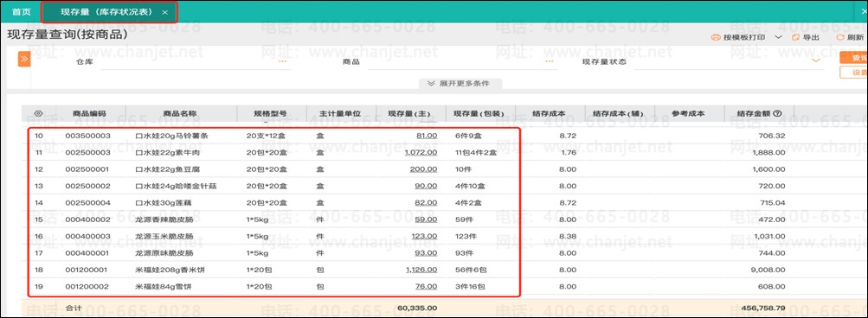Select product code 003500003
Viewport: 868px width, 318px height.
coord(88,136)
